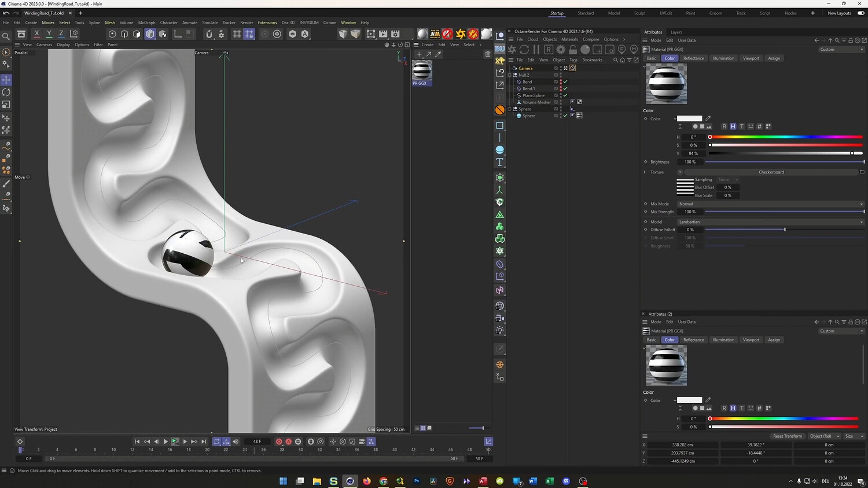The width and height of the screenshot is (868, 488).
Task: Click the Octane pause render icon
Action: coord(536,50)
